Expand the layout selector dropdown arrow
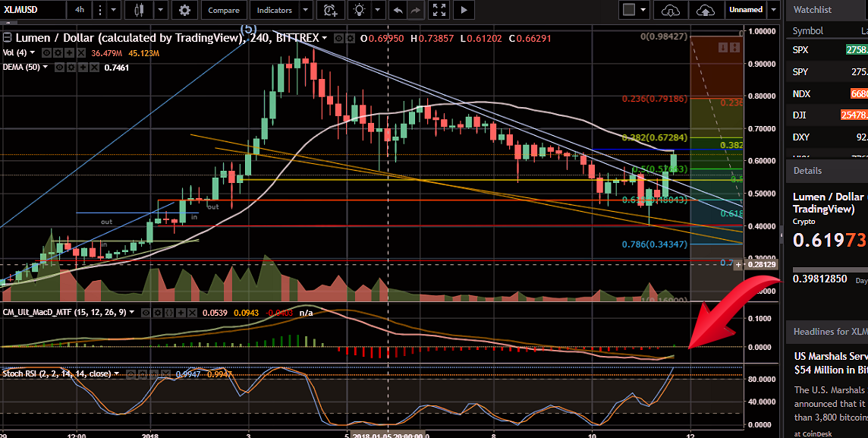The image size is (868, 438). tap(643, 9)
